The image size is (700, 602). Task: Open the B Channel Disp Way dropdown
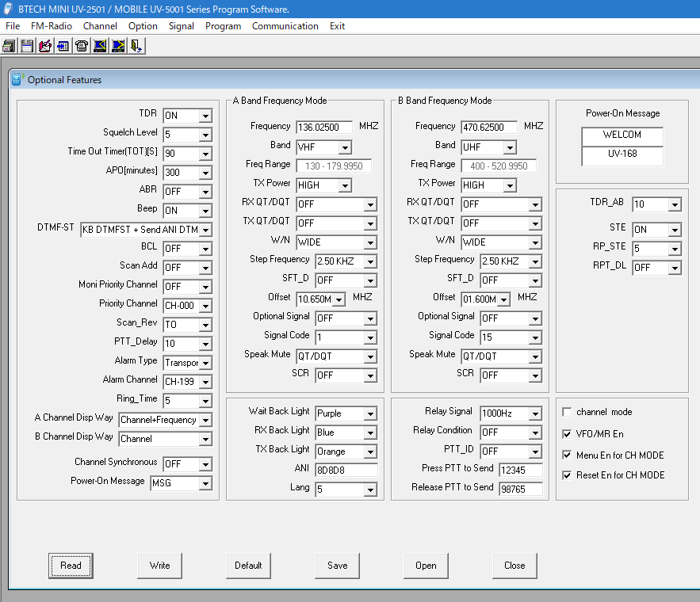pos(205,439)
